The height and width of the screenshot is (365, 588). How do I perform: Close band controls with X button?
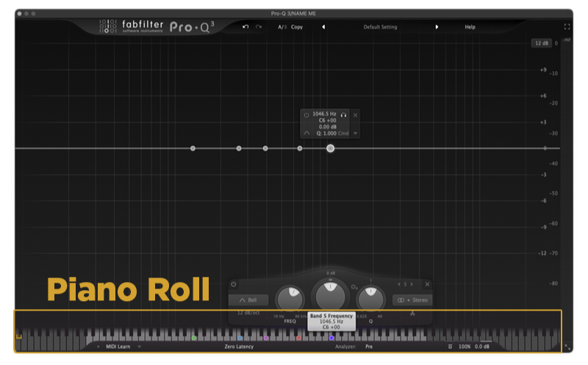[427, 284]
